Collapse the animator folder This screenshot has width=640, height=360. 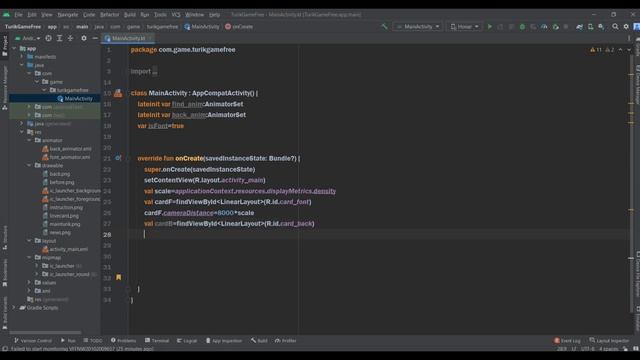click(29, 140)
